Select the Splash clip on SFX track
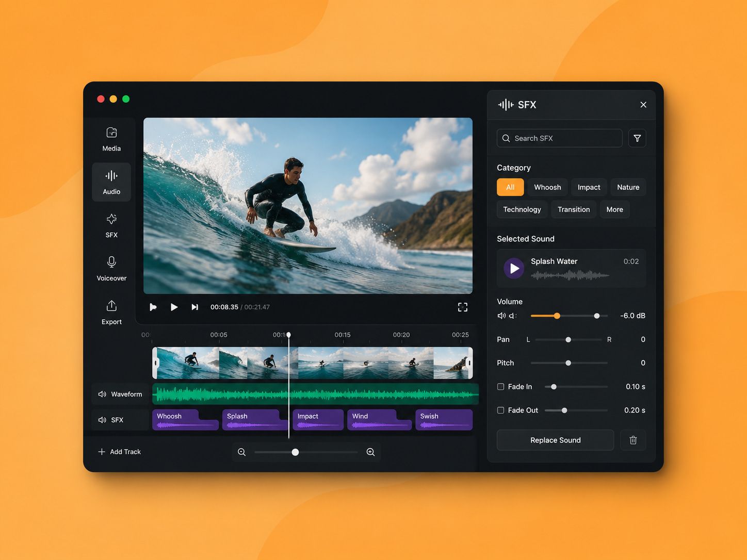 coord(255,420)
